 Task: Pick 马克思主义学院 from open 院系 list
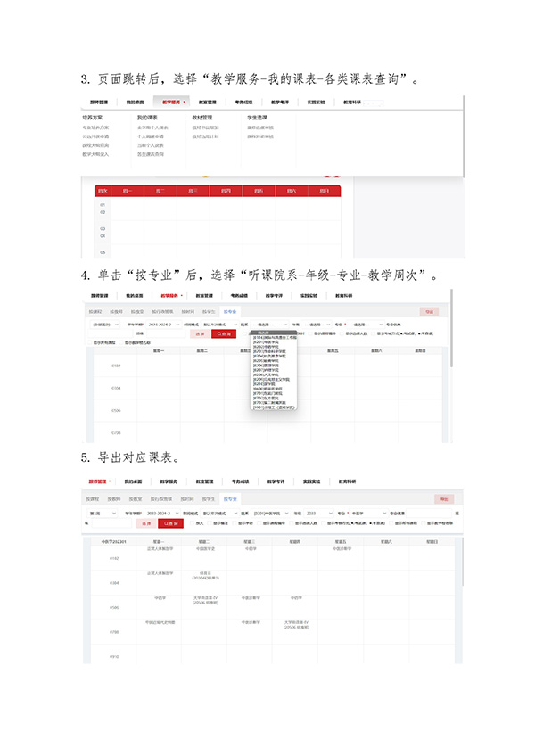[x=271, y=380]
